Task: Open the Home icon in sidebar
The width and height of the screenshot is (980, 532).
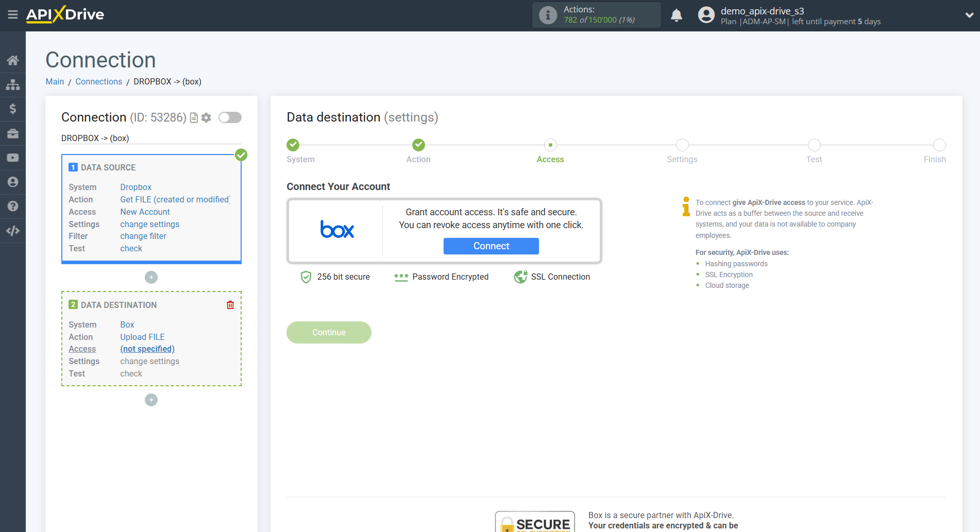Action: pos(13,60)
